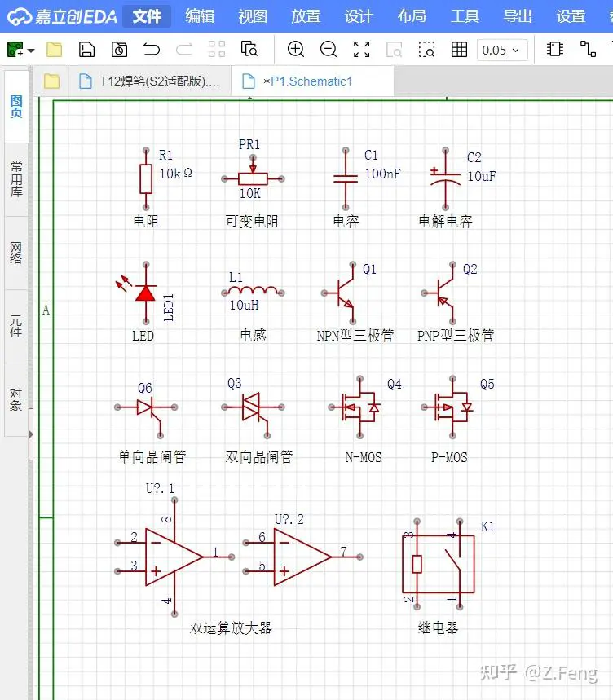Click the 继电器 label text

(x=438, y=627)
